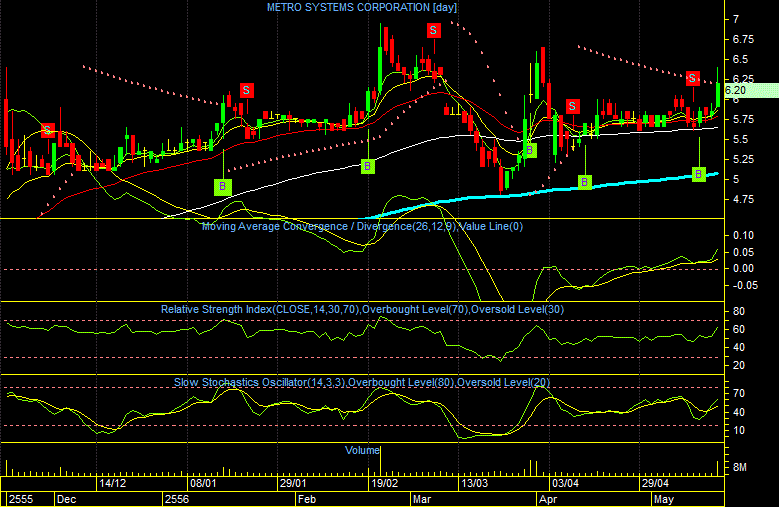Select the Slow Stochastics Oscillator panel label
779x507 pixels.
pos(362,382)
